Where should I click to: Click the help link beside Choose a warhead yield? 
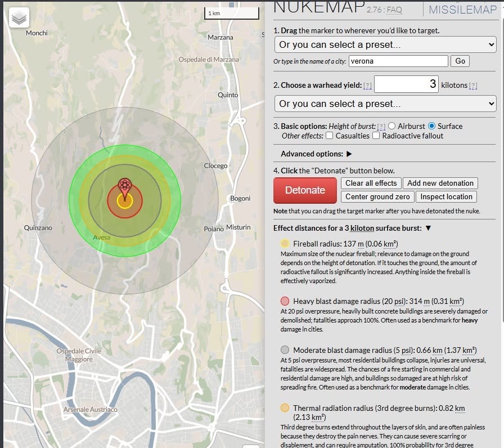point(367,86)
